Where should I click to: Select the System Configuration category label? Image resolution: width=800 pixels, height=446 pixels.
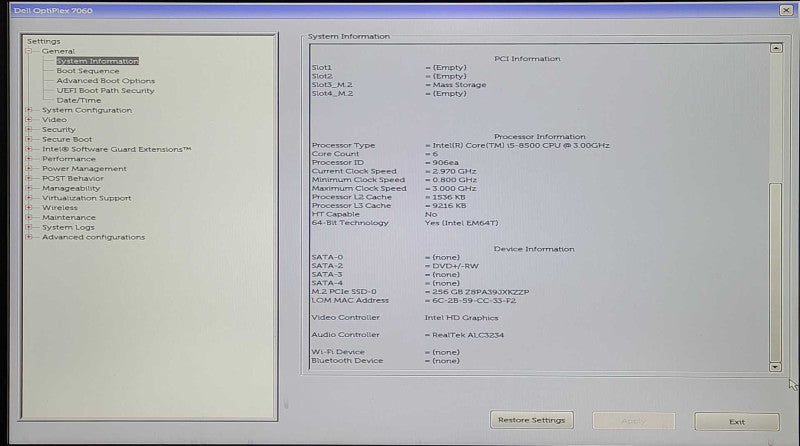tap(87, 110)
